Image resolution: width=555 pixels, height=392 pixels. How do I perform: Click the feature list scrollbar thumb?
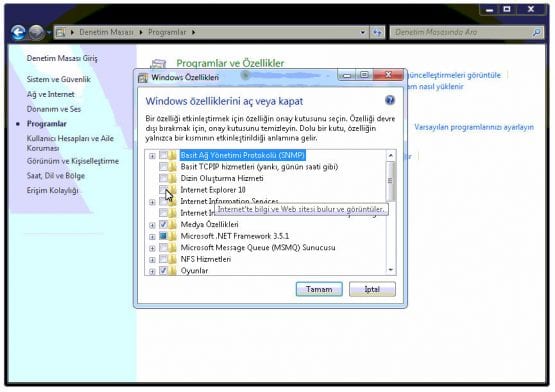[x=390, y=181]
